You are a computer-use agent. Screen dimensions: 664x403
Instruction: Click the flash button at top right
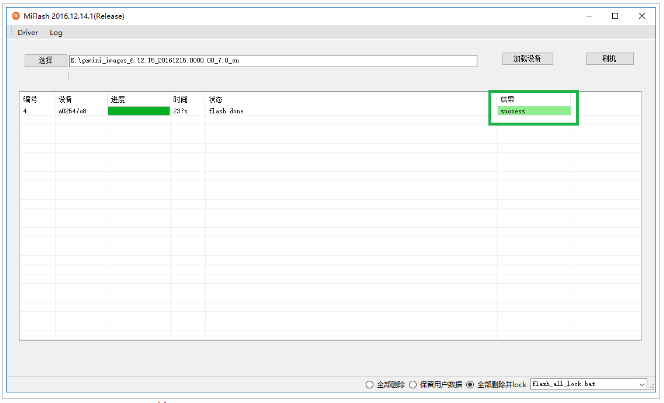(x=609, y=59)
